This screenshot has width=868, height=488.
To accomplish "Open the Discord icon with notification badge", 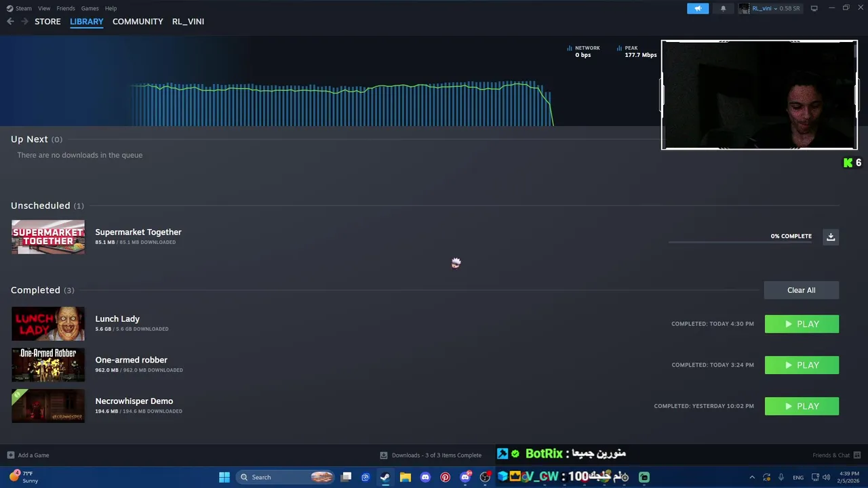I will [465, 477].
